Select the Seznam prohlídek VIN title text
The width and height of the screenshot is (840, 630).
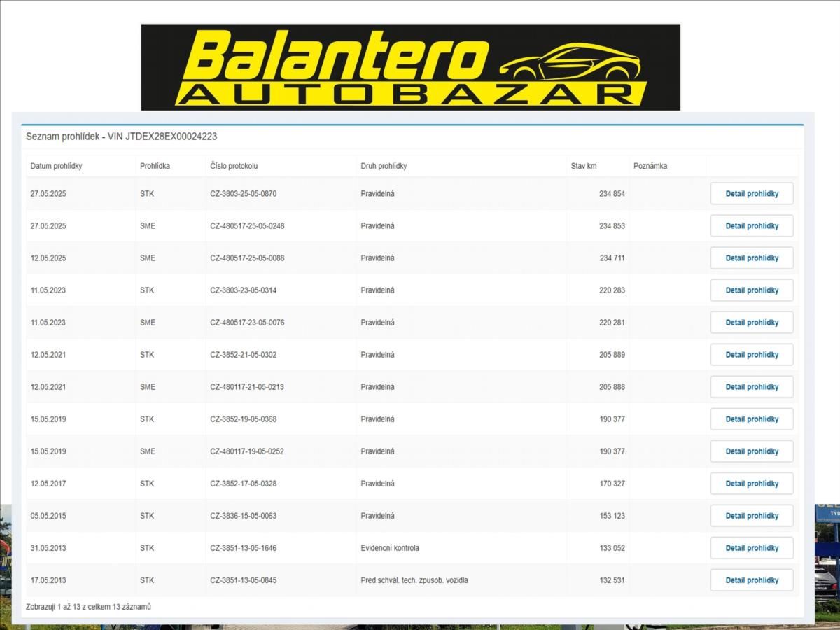click(x=121, y=136)
